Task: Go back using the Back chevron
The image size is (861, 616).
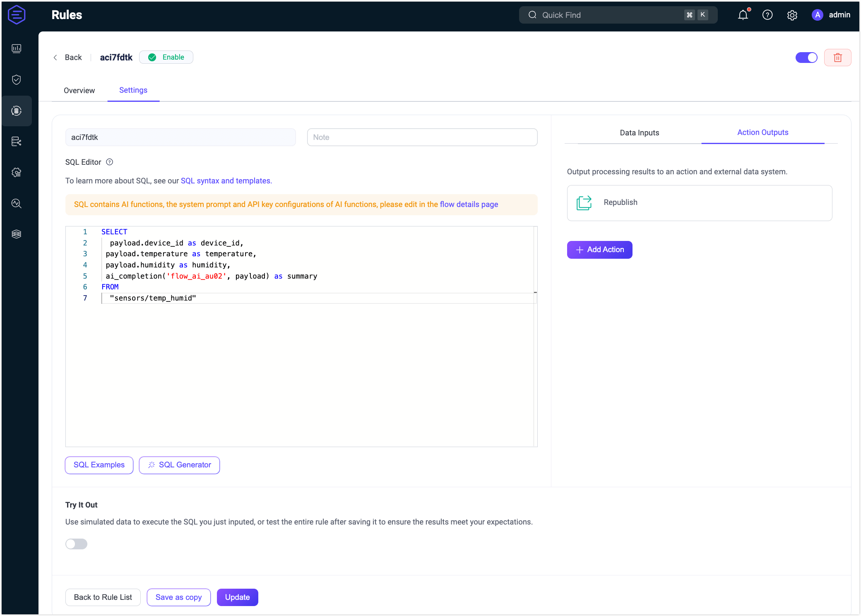Action: [55, 57]
